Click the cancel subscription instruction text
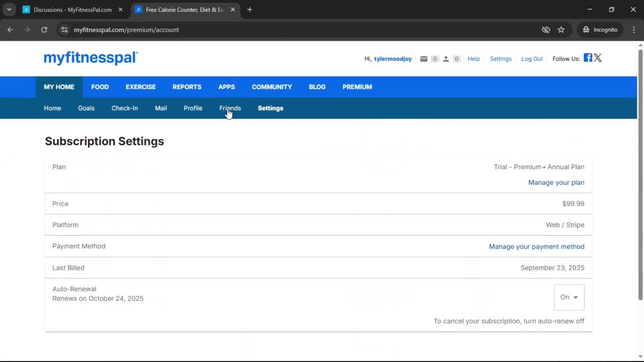 [x=509, y=321]
